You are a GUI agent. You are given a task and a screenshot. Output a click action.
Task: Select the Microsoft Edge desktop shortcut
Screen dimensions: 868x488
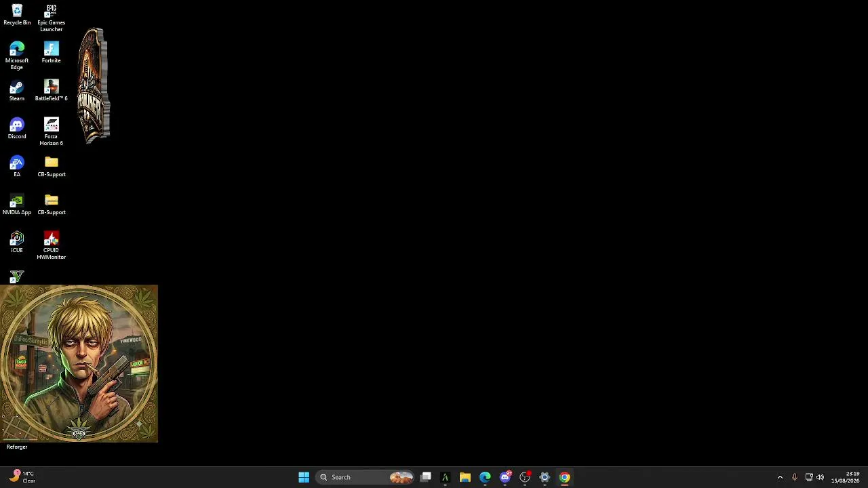tap(17, 56)
